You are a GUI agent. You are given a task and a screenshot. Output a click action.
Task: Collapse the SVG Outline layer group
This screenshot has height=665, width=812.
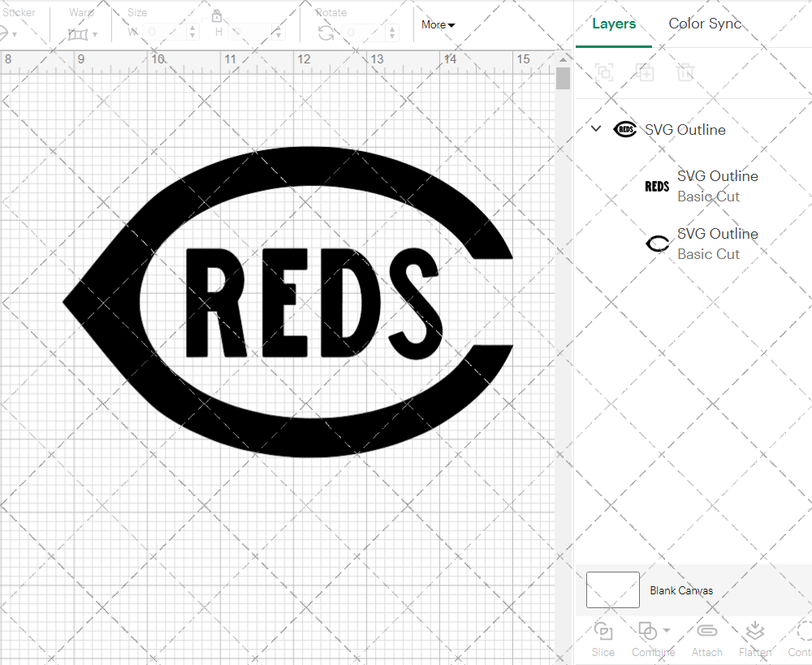point(595,128)
